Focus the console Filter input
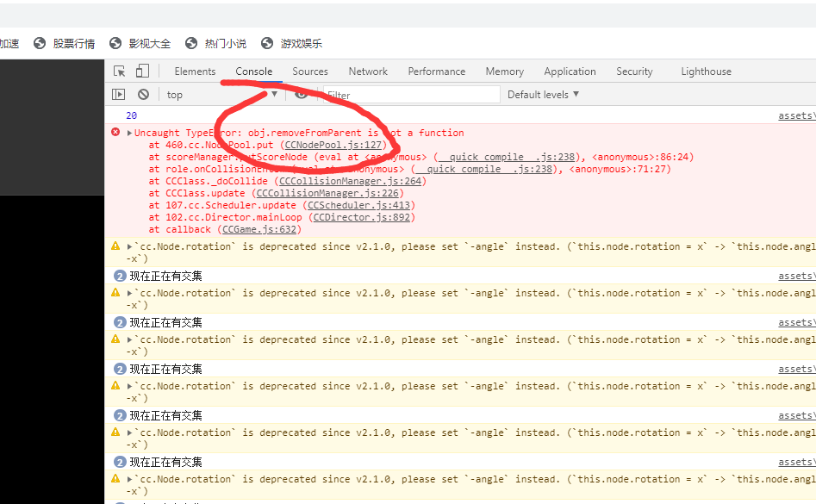The image size is (816, 504). pyautogui.click(x=412, y=95)
